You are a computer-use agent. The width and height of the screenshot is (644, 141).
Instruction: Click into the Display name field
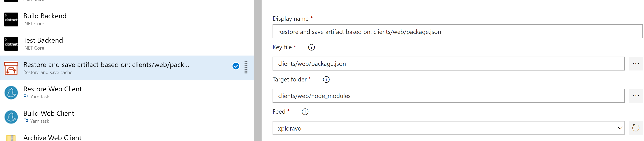(457, 32)
